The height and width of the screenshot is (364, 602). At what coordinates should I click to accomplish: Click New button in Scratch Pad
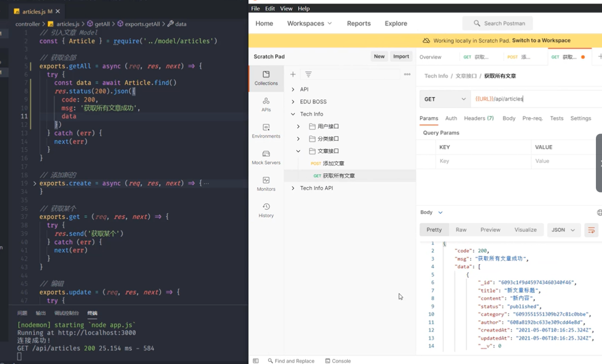coord(379,56)
